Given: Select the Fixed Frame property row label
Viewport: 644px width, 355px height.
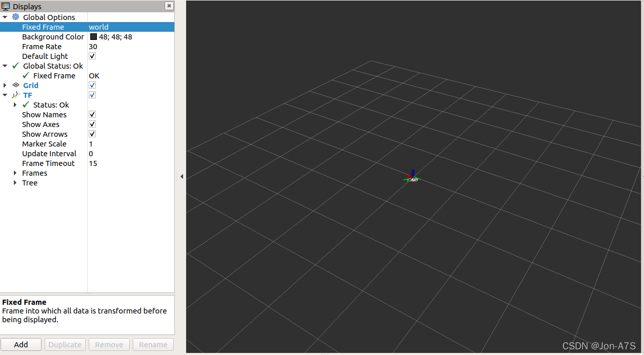Looking at the screenshot, I should pyautogui.click(x=43, y=27).
